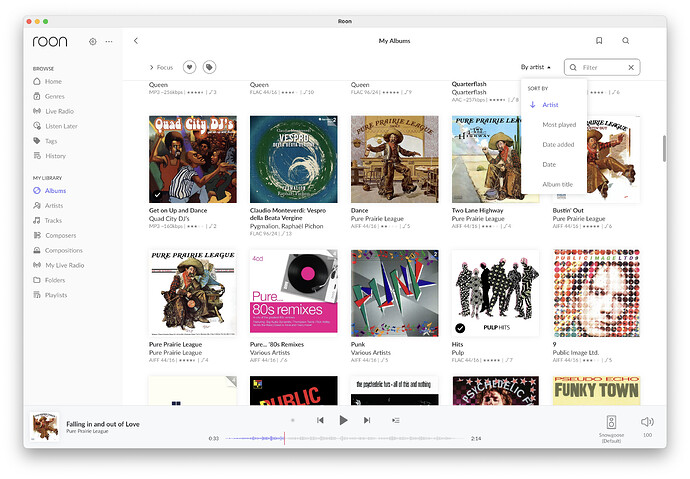Open Home in the sidebar

[x=48, y=81]
